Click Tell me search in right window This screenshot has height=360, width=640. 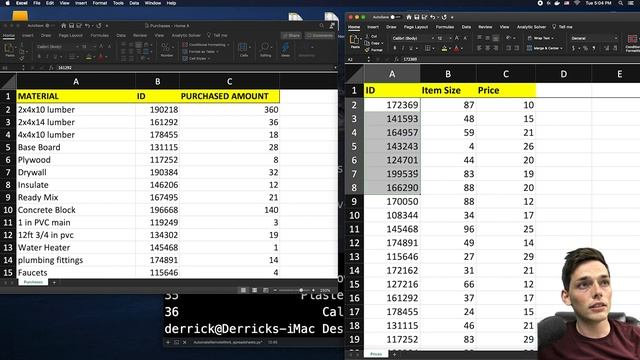pos(563,27)
